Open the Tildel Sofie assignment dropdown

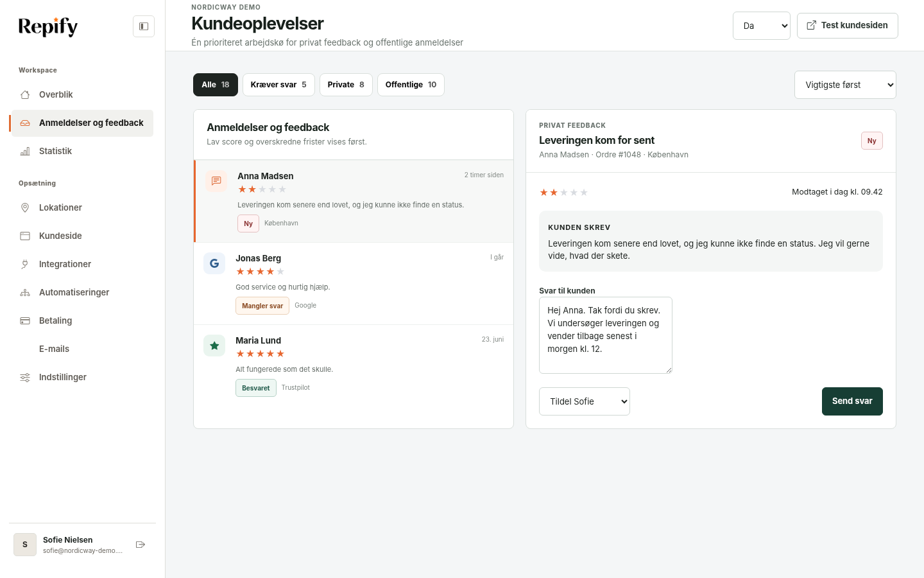(585, 401)
